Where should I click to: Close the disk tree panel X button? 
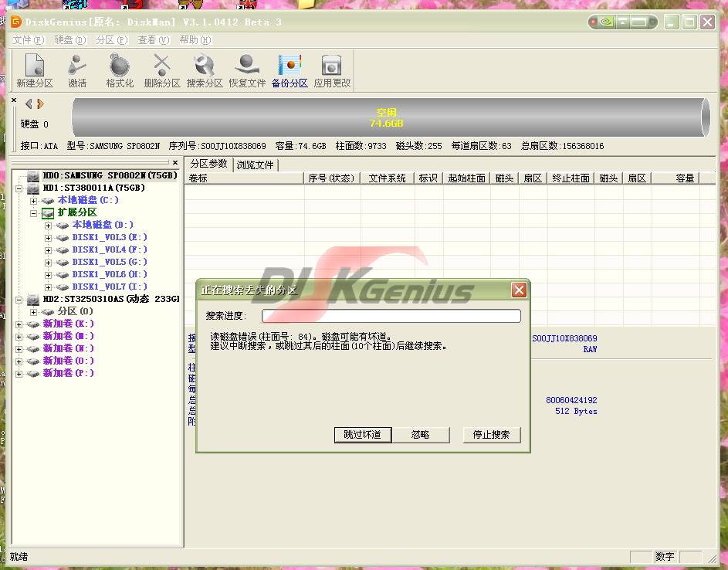(175, 163)
